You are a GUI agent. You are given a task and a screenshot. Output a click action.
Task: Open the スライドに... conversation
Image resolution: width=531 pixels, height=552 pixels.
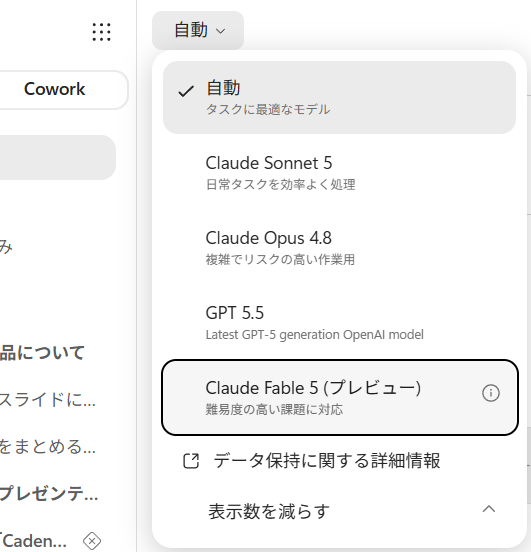tap(48, 400)
